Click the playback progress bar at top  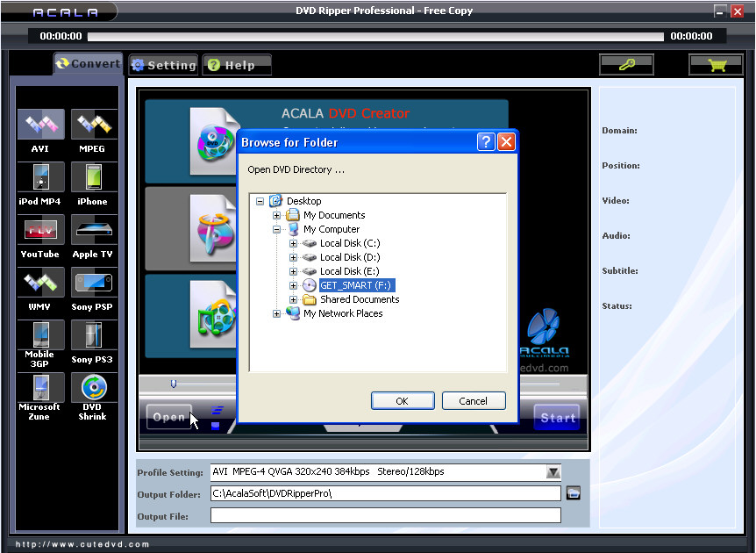click(375, 37)
